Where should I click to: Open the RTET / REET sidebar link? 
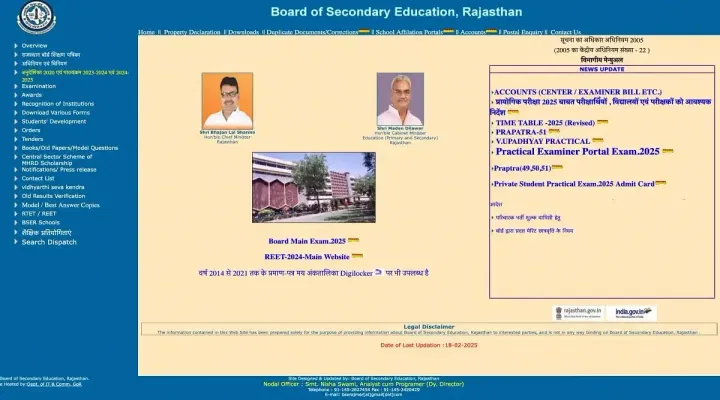pos(39,214)
